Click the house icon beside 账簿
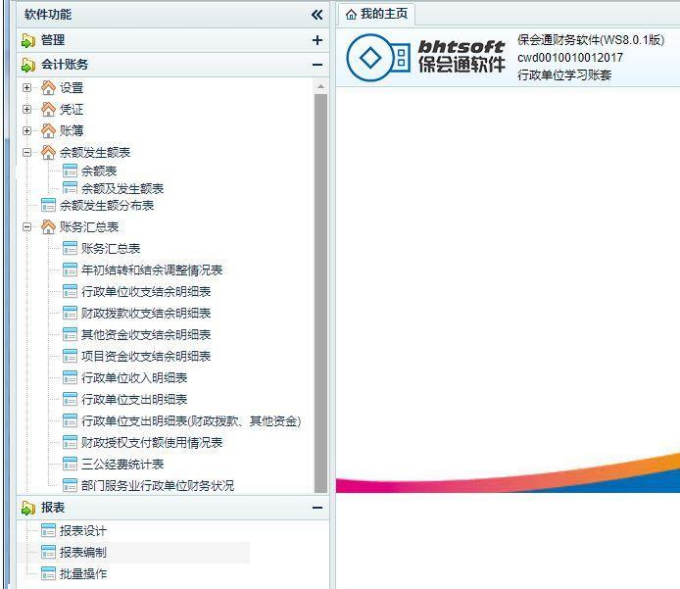 tap(48, 130)
